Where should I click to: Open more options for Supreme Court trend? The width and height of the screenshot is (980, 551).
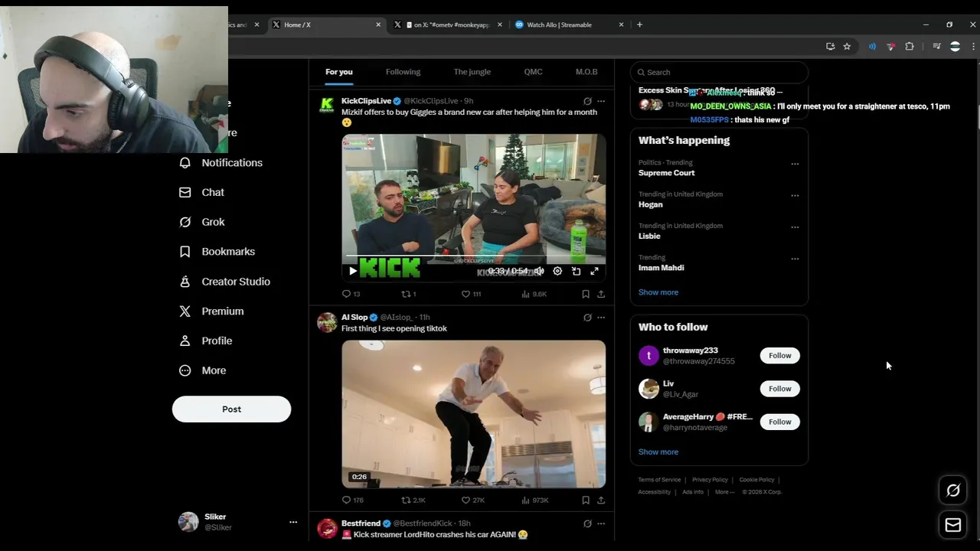click(795, 164)
